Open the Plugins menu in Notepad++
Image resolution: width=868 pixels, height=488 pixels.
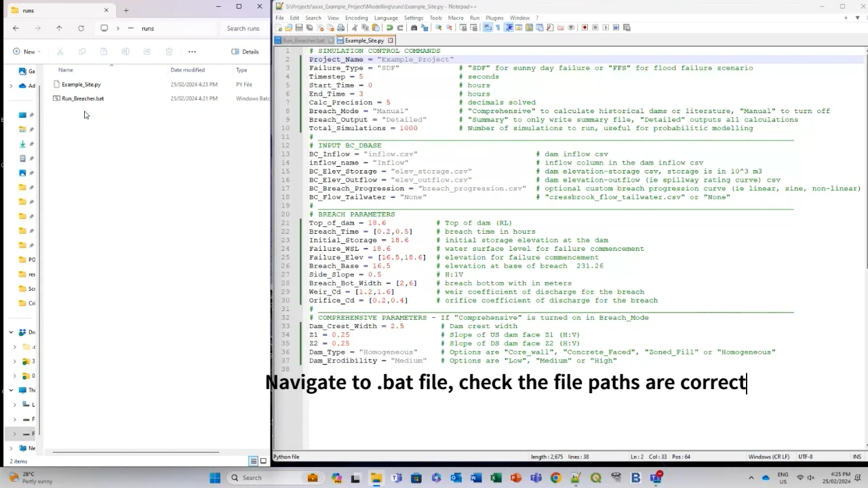click(x=494, y=18)
